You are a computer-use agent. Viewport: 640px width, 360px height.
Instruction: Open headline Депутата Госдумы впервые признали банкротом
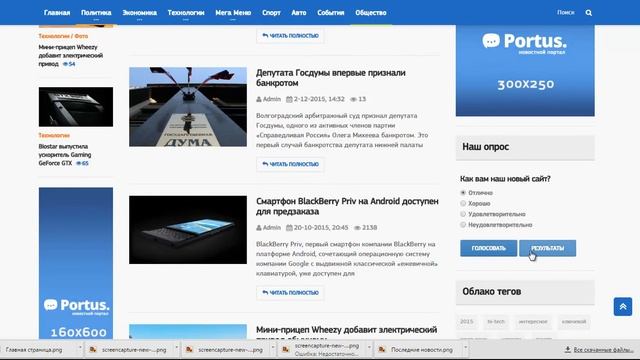(331, 78)
